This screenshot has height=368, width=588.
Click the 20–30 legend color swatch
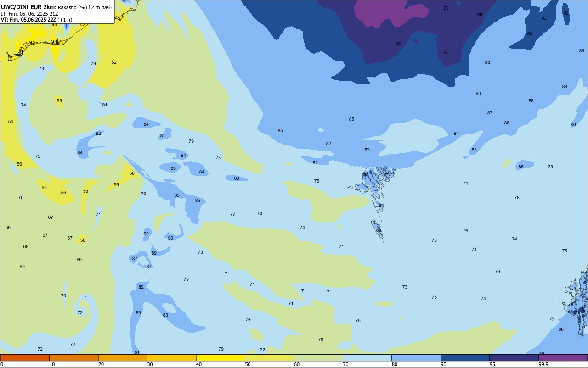pos(123,357)
